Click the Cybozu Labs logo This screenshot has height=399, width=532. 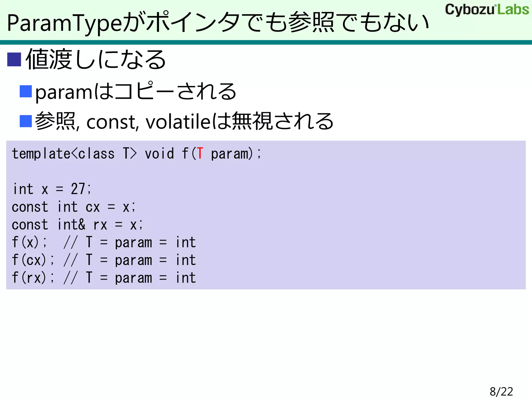487,10
